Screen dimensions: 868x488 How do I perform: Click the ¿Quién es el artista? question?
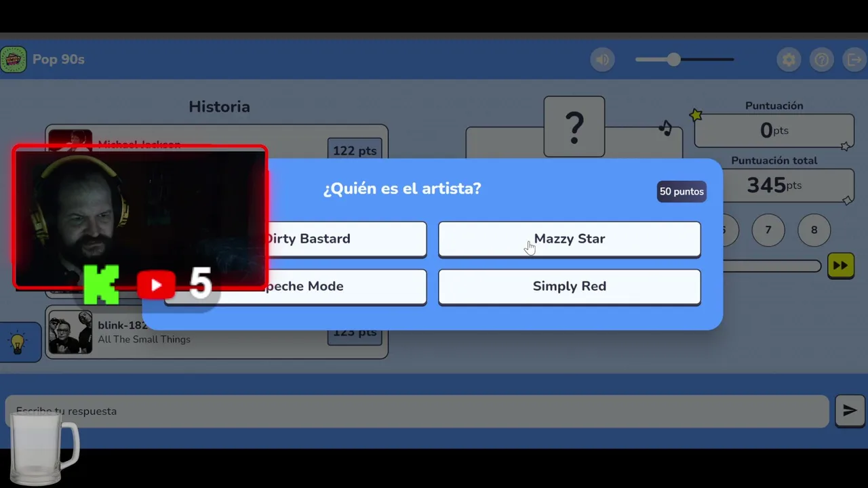click(402, 188)
